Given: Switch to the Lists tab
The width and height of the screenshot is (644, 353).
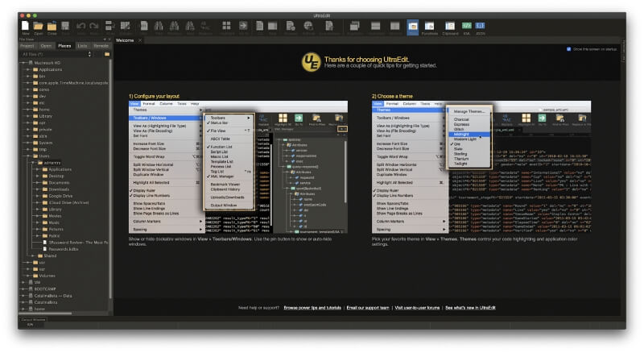Looking at the screenshot, I should (83, 46).
